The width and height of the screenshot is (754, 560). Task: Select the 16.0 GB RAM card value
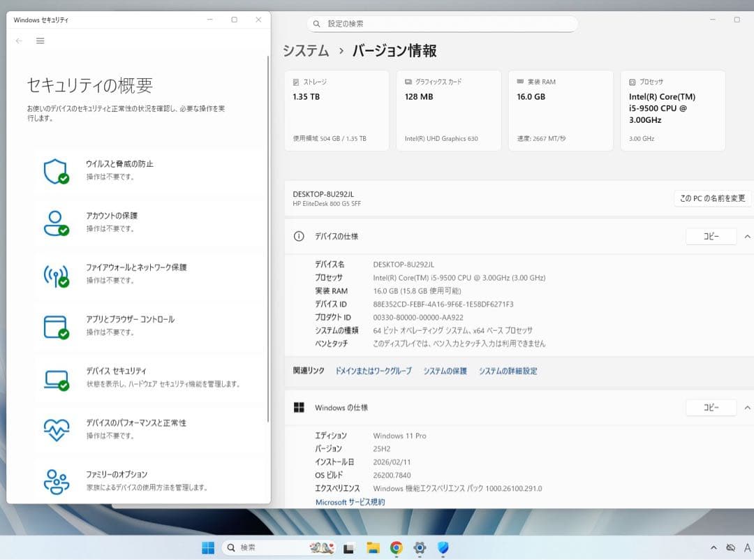[531, 96]
